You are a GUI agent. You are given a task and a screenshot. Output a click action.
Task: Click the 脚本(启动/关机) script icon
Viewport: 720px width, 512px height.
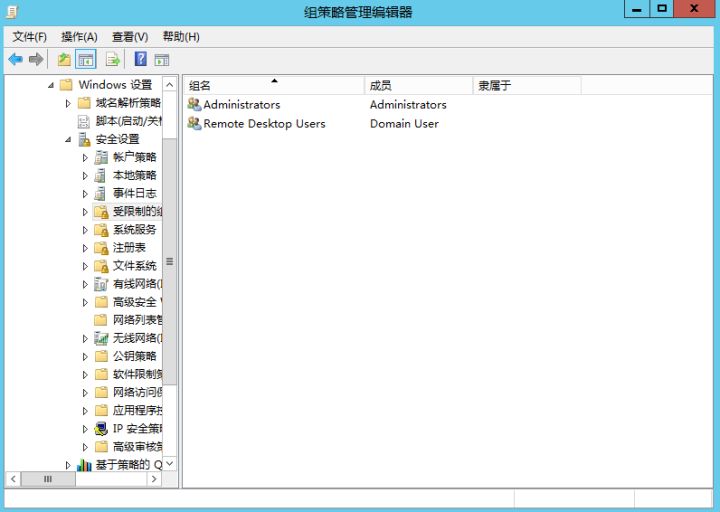84,121
